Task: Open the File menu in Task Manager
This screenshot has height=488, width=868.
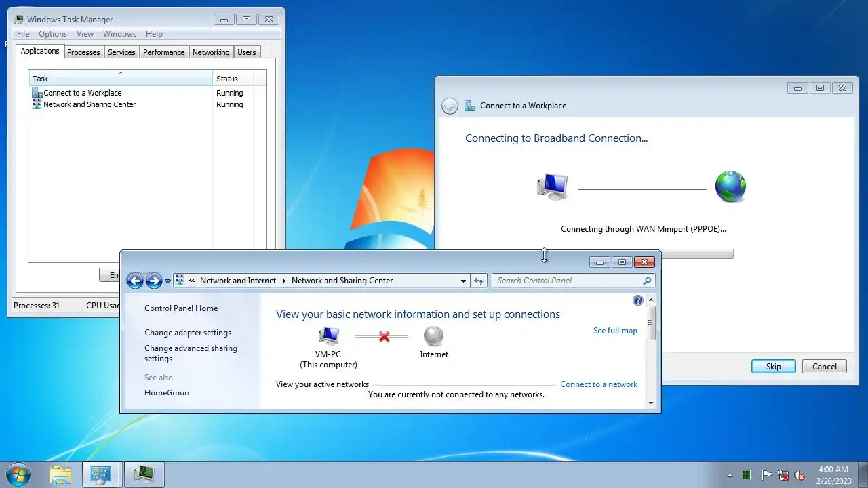Action: coord(23,34)
